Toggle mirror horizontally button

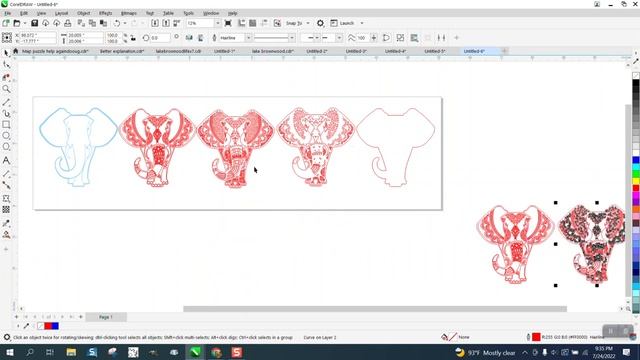[189, 38]
